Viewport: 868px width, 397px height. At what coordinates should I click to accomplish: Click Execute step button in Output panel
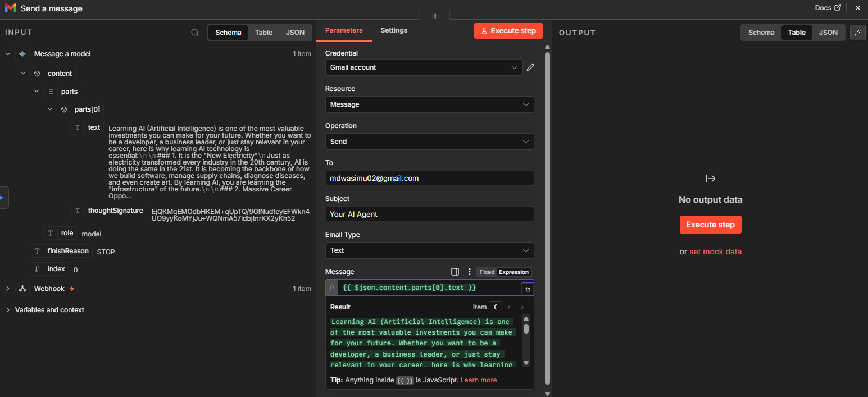(x=710, y=225)
